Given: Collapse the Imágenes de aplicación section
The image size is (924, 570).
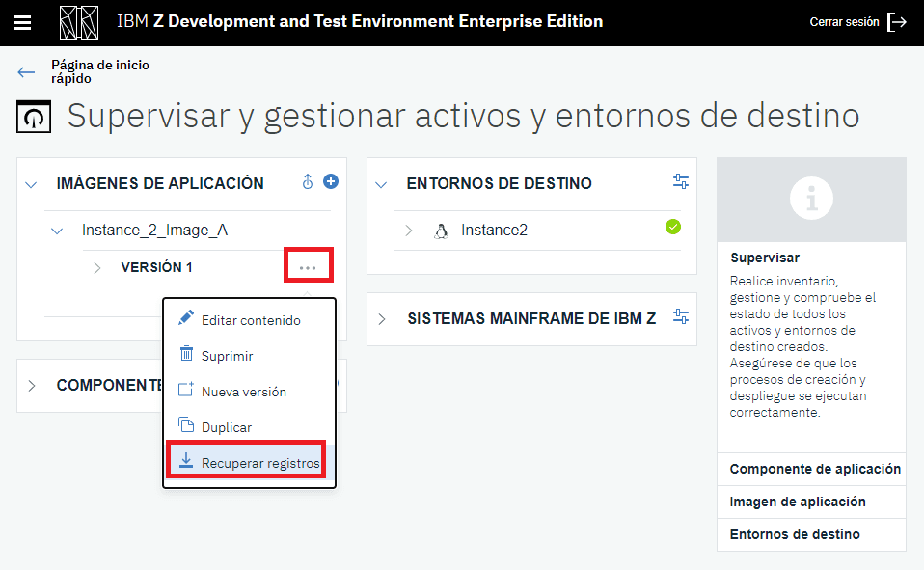Looking at the screenshot, I should (x=31, y=184).
